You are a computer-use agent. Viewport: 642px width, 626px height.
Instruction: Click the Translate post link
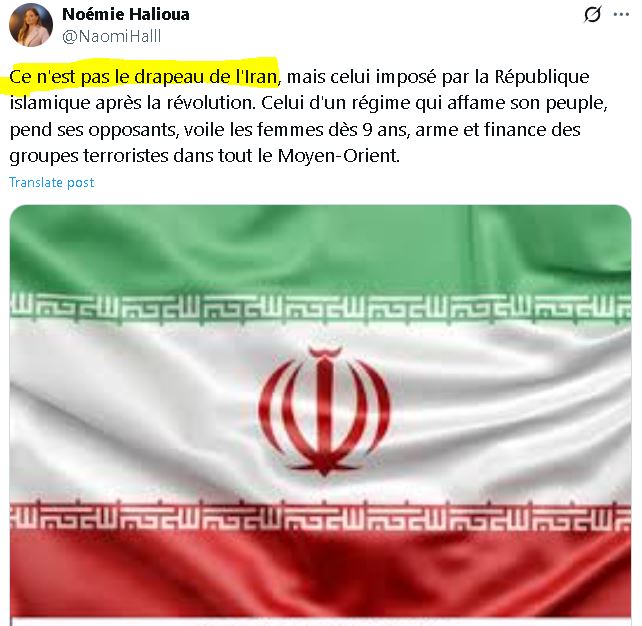click(x=52, y=182)
